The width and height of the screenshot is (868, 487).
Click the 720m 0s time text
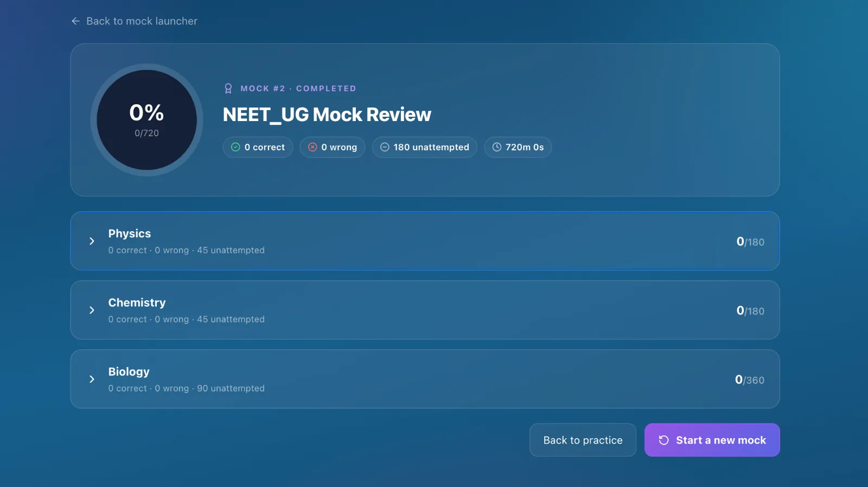tap(525, 147)
